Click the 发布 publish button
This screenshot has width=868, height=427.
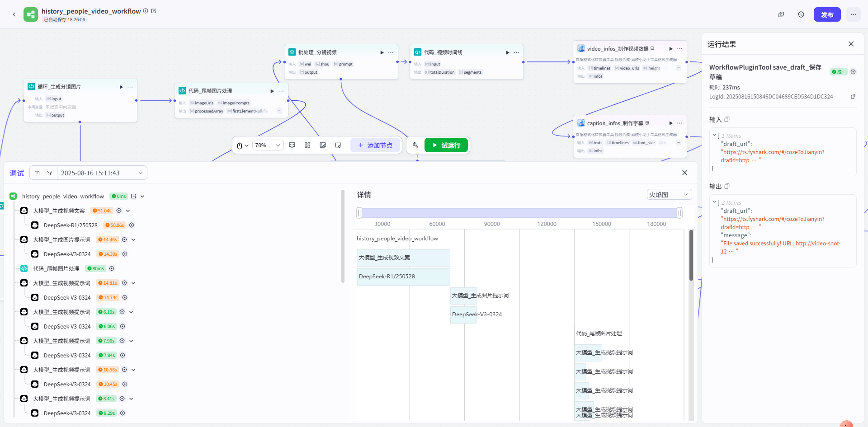[827, 14]
